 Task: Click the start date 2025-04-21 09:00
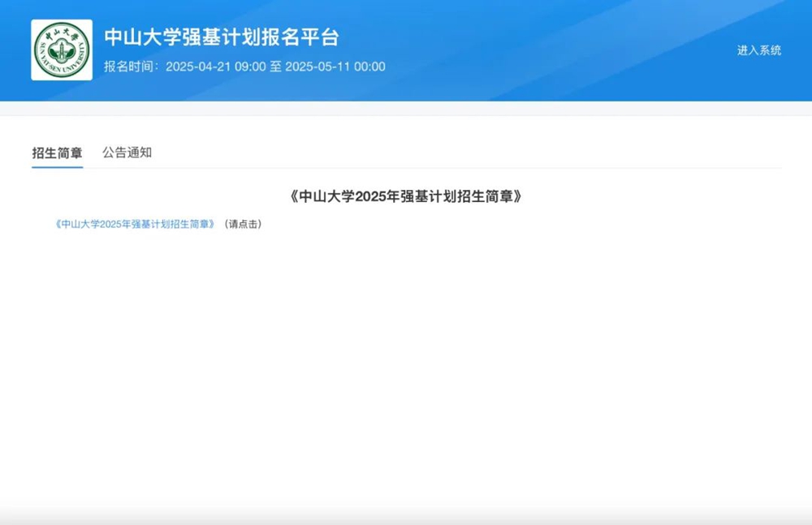(x=215, y=67)
